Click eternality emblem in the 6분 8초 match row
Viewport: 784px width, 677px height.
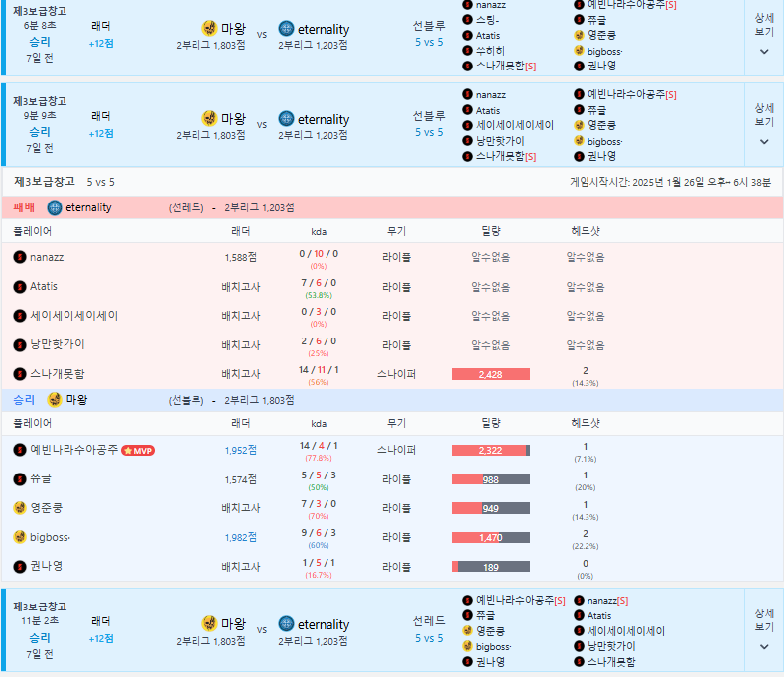[x=286, y=29]
